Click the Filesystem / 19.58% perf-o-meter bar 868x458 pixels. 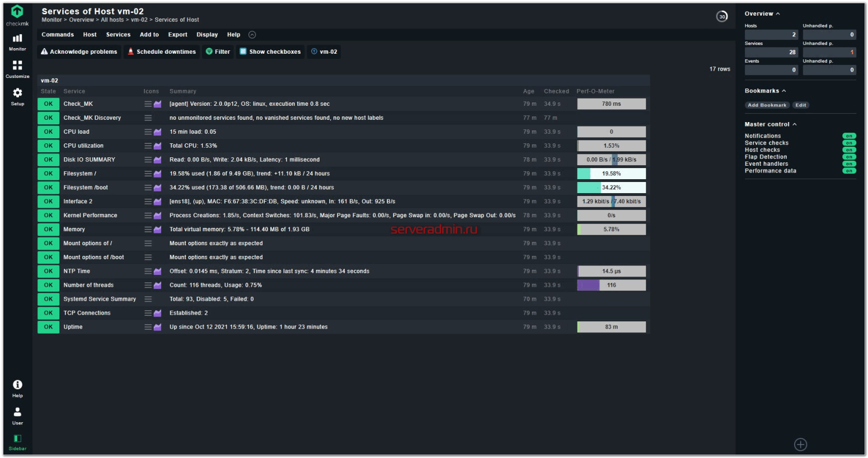[611, 174]
